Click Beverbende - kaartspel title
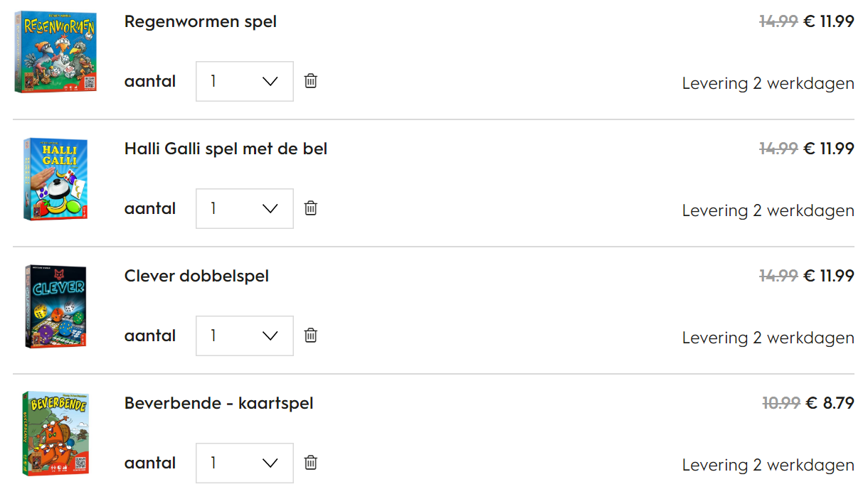The width and height of the screenshot is (868, 499). (218, 404)
